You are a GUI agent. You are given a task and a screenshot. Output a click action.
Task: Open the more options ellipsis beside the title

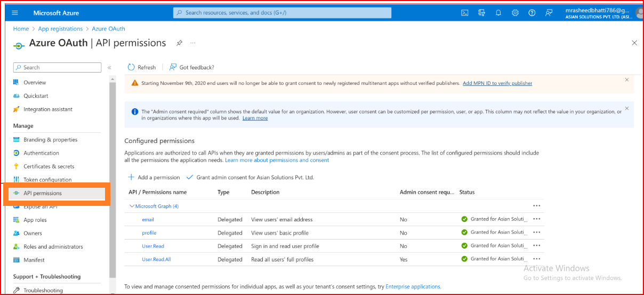[x=193, y=43]
